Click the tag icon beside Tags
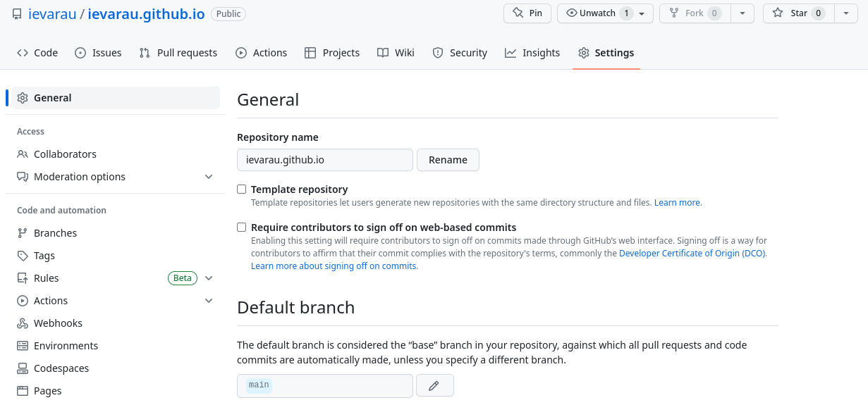This screenshot has height=405, width=868. (x=23, y=256)
